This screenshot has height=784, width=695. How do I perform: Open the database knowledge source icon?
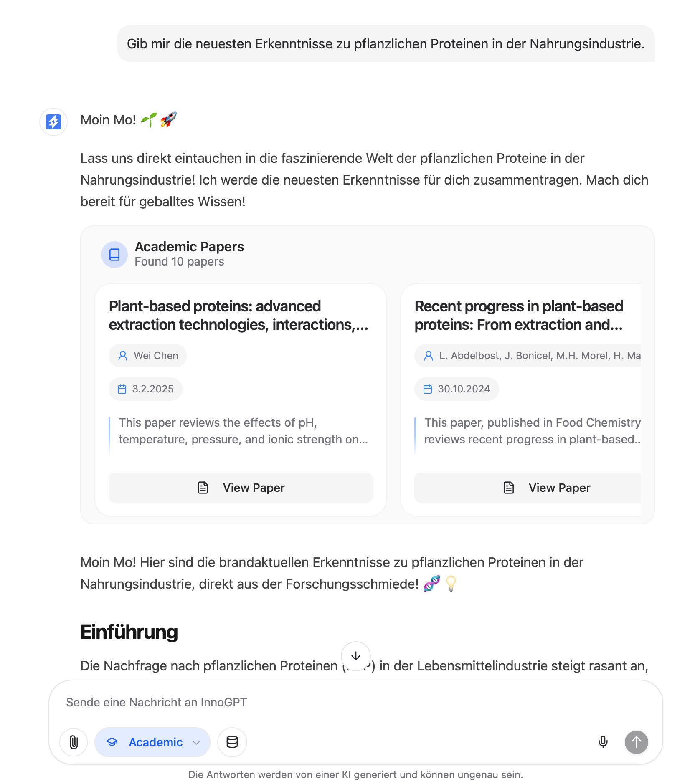[x=232, y=742]
